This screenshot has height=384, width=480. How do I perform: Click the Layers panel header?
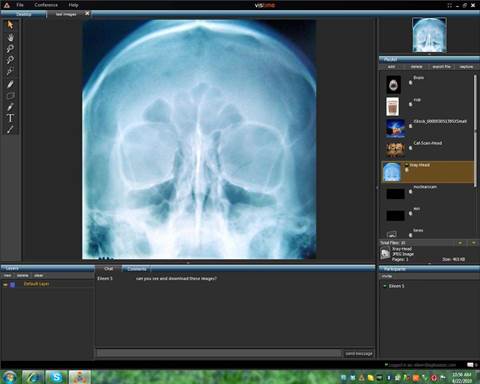coord(48,268)
